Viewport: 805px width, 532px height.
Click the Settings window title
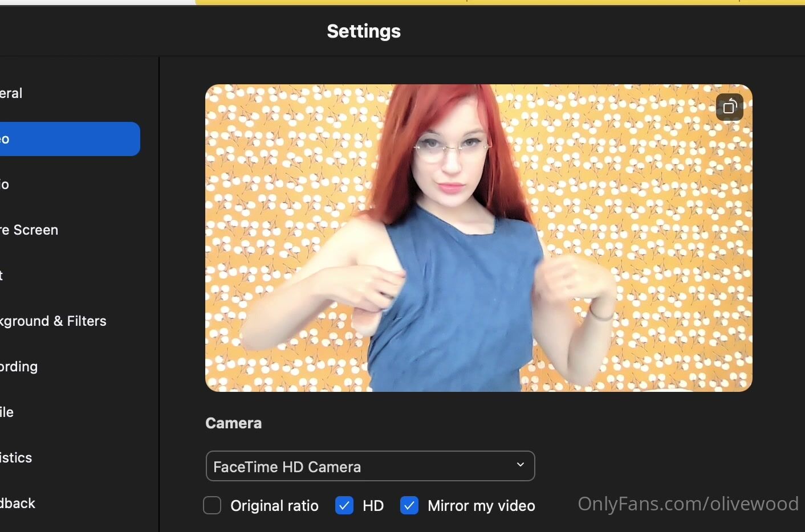click(364, 31)
